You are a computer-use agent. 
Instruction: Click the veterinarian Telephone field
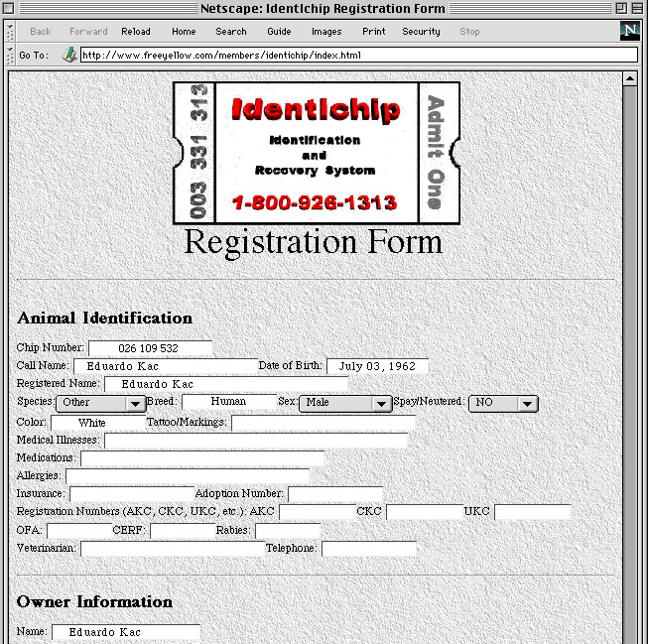[x=369, y=549]
